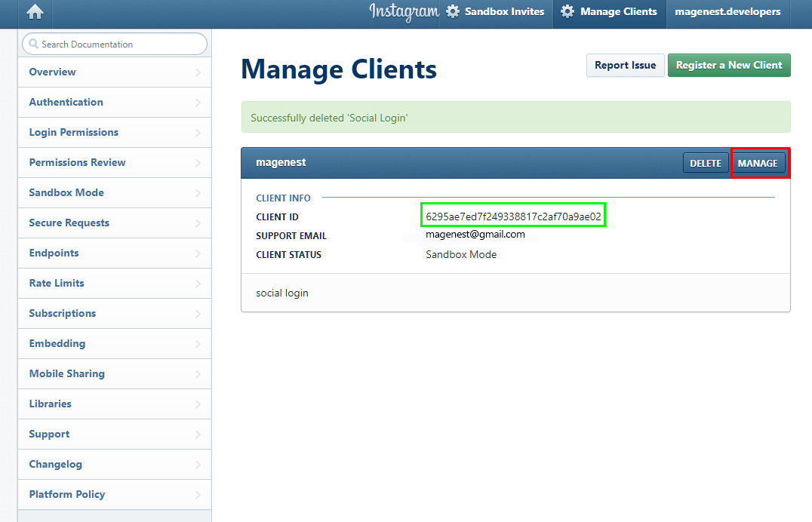The height and width of the screenshot is (522, 812).
Task: Open the Platform Policy section
Action: point(115,494)
